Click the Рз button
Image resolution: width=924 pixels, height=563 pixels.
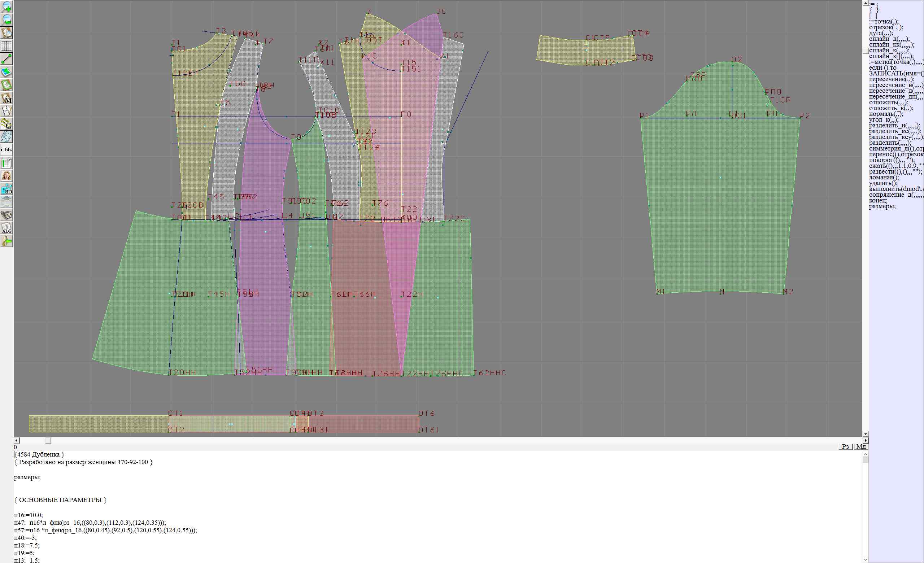tap(845, 446)
